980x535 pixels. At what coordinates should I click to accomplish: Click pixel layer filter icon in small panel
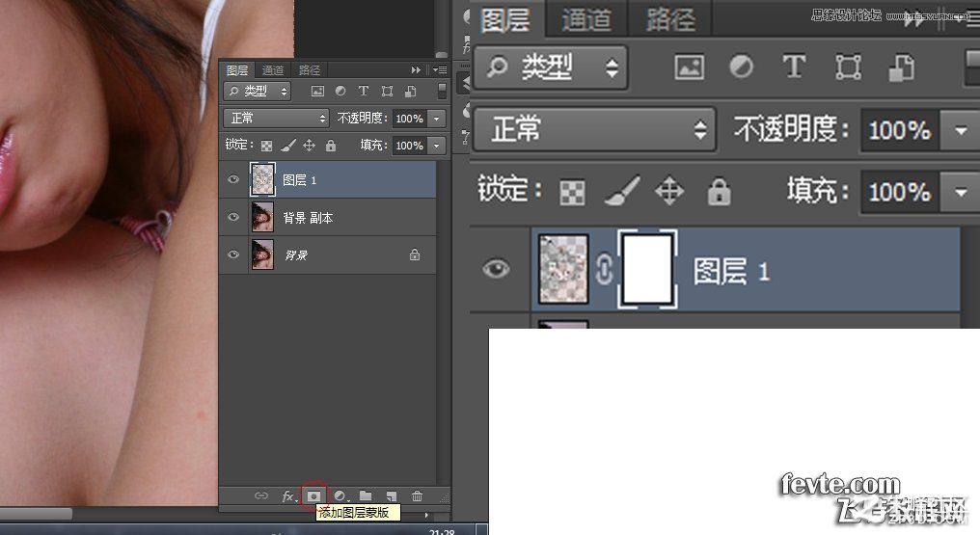[317, 92]
